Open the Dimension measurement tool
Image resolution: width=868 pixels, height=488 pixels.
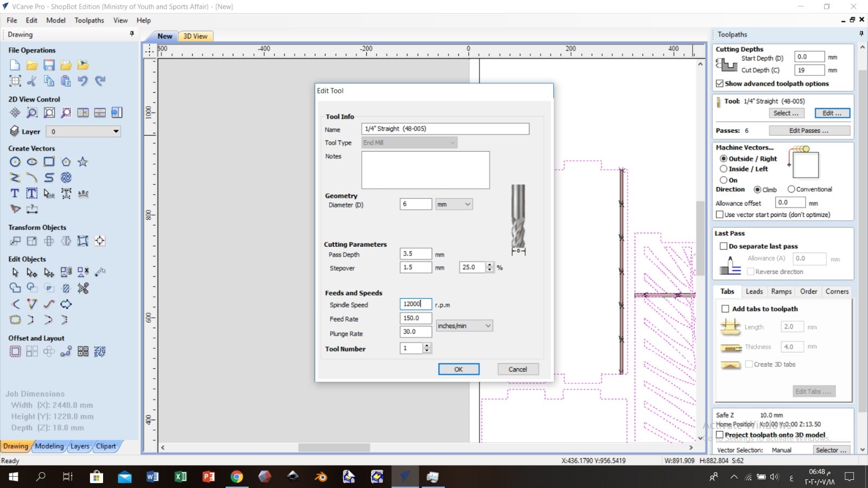pyautogui.click(x=32, y=209)
